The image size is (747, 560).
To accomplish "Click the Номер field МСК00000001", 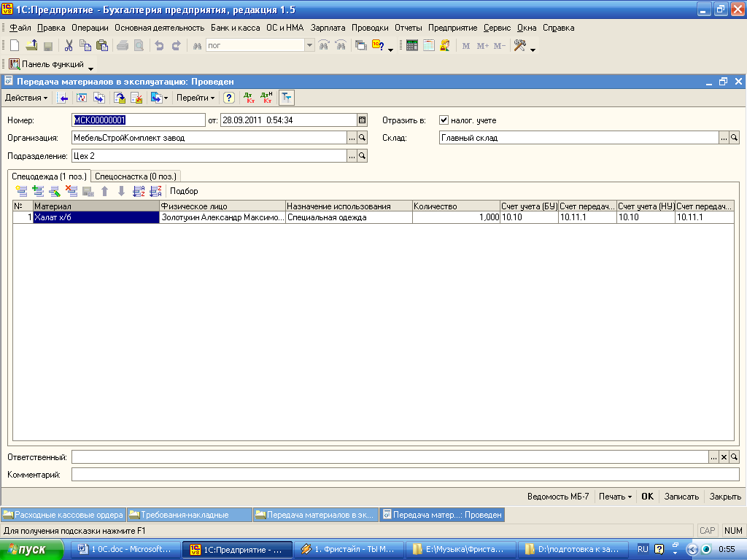I will pos(138,120).
